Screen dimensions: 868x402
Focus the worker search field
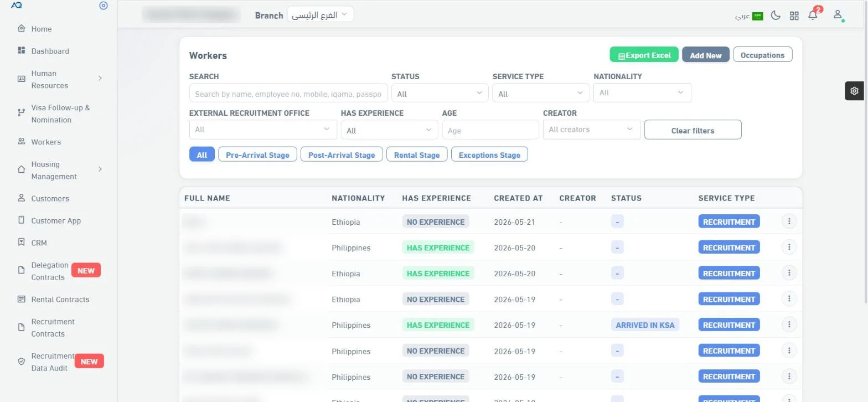(x=288, y=94)
